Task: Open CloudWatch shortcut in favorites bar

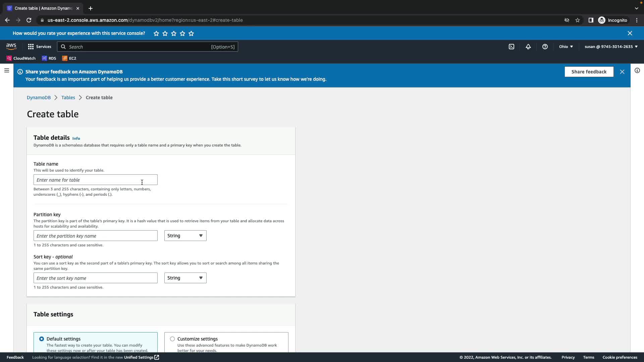Action: tap(21, 58)
